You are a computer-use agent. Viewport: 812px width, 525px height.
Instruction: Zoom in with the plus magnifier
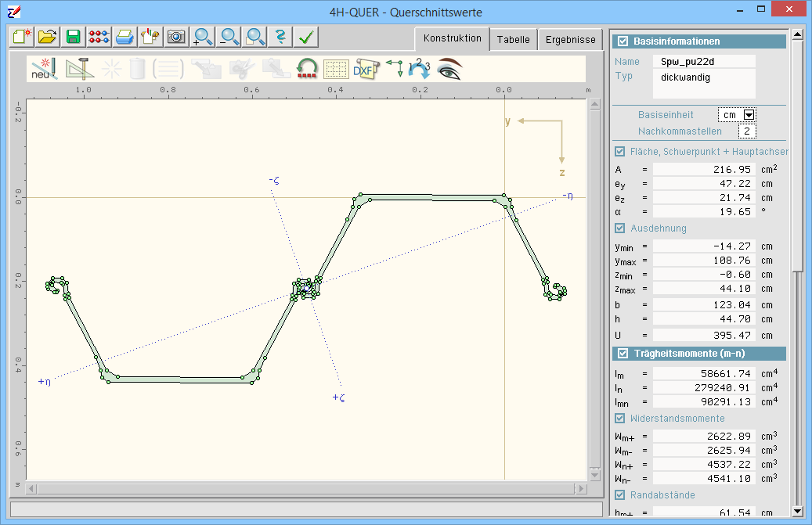(x=203, y=37)
